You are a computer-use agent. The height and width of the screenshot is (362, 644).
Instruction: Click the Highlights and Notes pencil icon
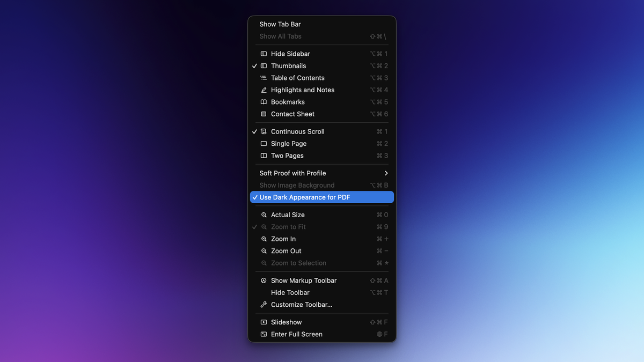[264, 90]
